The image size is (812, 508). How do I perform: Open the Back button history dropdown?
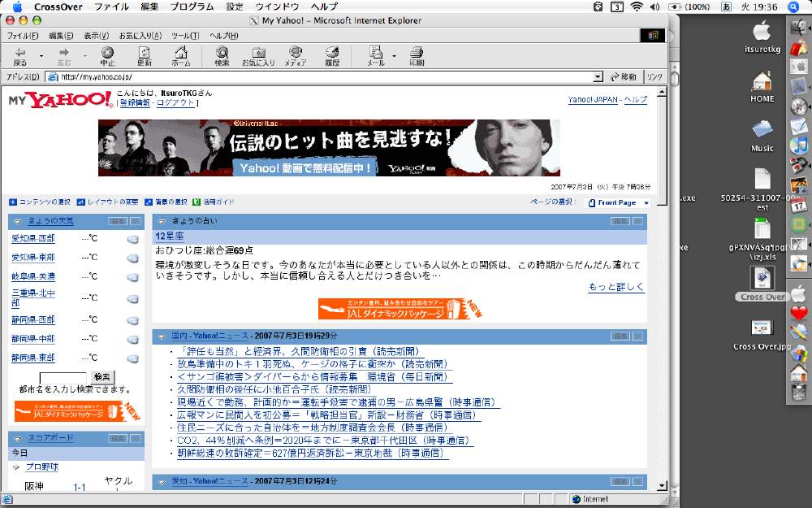[41, 56]
